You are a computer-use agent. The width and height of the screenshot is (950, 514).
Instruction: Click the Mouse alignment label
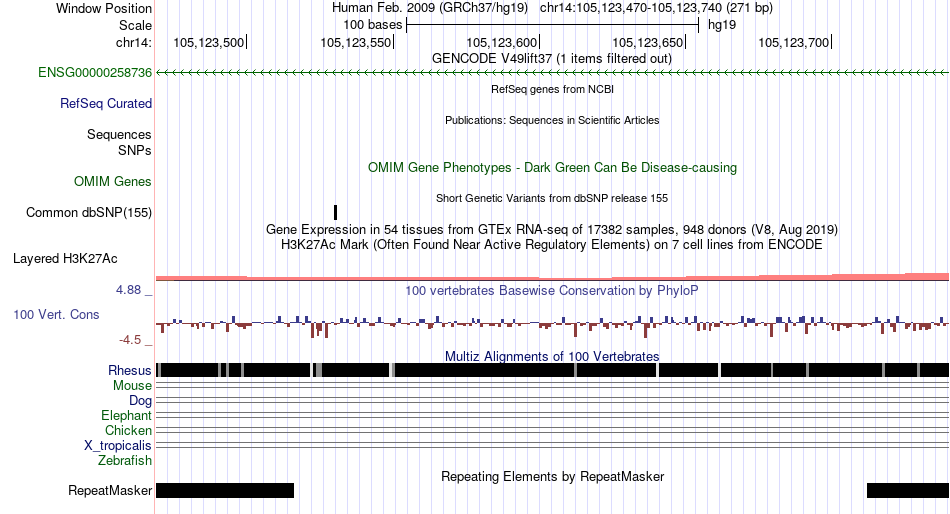coord(132,386)
